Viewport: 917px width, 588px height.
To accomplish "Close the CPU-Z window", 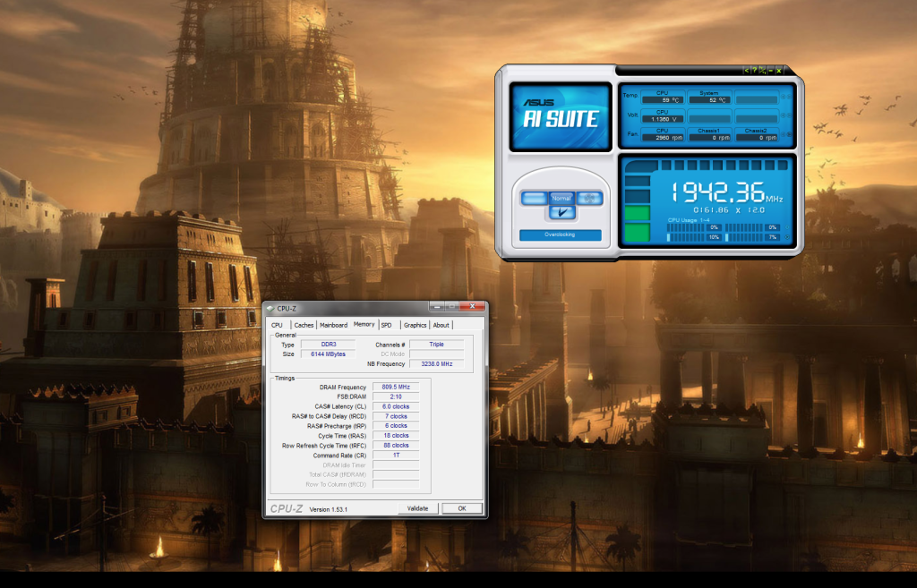I will click(472, 306).
